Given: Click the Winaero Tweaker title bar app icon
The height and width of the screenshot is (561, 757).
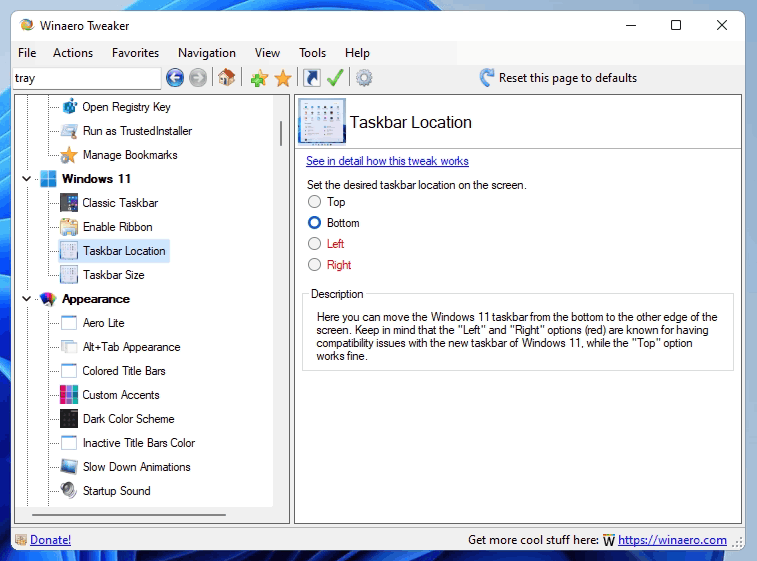Looking at the screenshot, I should [27, 25].
